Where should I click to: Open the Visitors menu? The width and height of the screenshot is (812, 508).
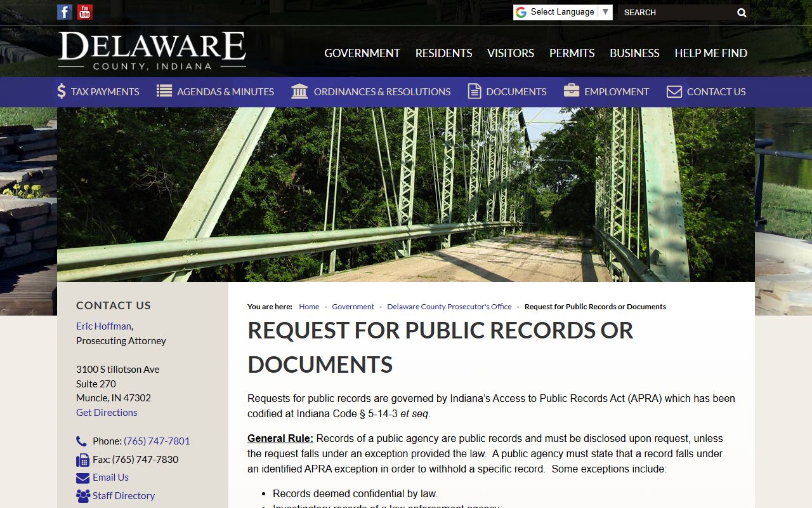pos(511,53)
